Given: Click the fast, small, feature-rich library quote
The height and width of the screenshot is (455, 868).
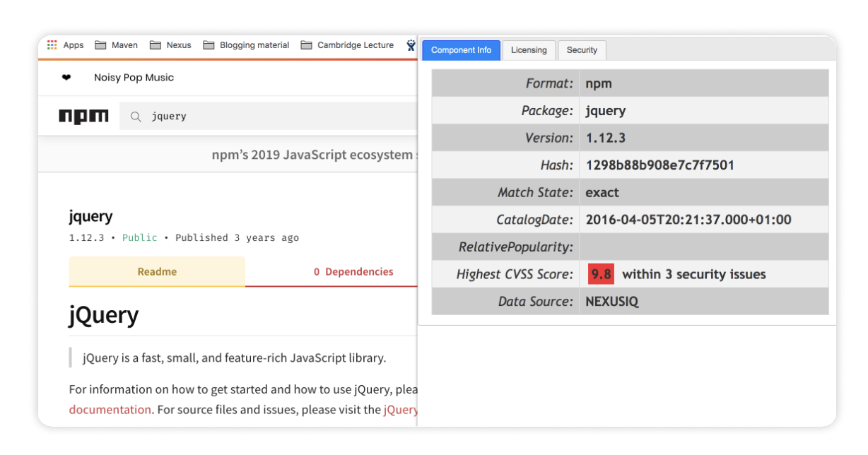Looking at the screenshot, I should pyautogui.click(x=235, y=357).
